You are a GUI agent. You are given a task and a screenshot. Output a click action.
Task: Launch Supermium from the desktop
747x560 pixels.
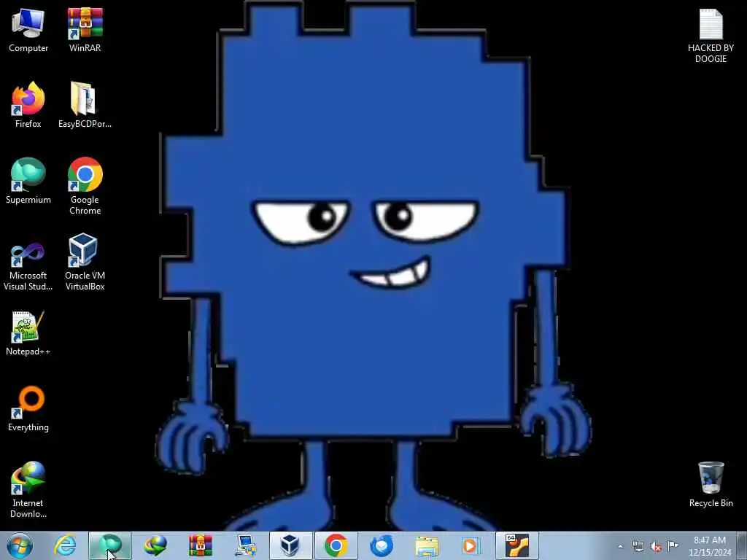point(28,181)
